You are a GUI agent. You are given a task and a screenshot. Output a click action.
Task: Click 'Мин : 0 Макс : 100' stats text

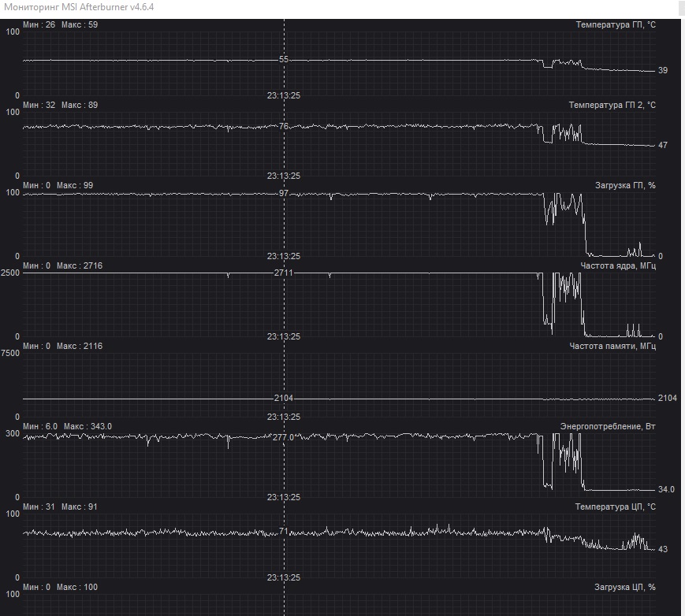[60, 587]
